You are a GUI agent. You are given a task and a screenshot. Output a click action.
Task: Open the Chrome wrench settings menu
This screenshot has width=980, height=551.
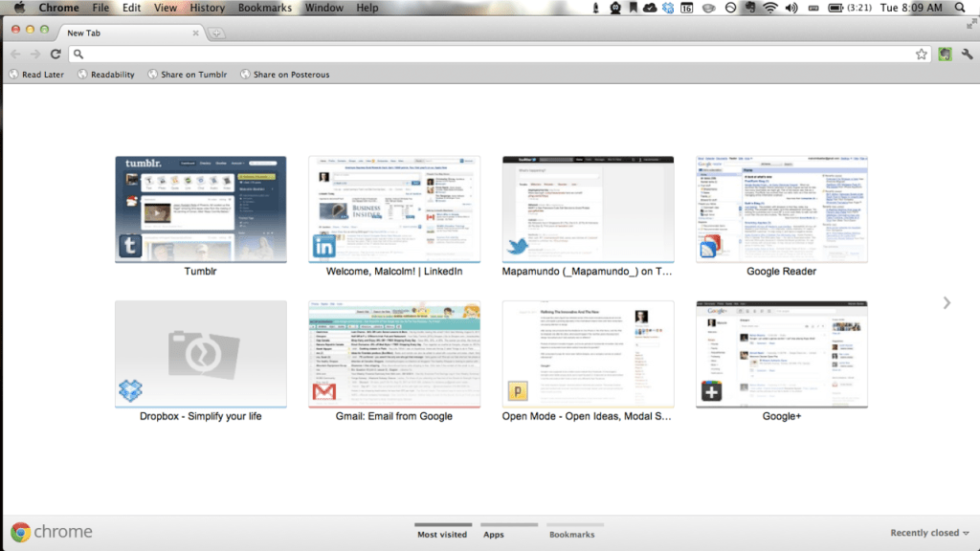966,55
